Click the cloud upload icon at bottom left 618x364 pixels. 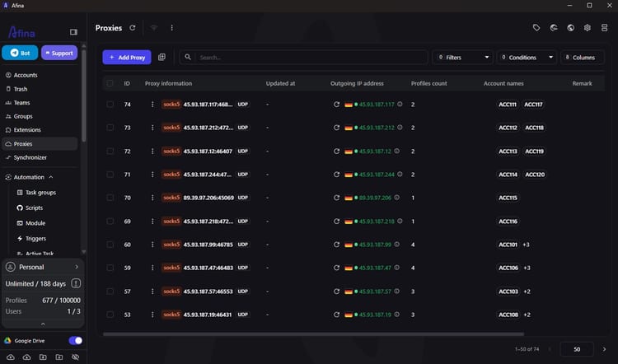point(11,357)
